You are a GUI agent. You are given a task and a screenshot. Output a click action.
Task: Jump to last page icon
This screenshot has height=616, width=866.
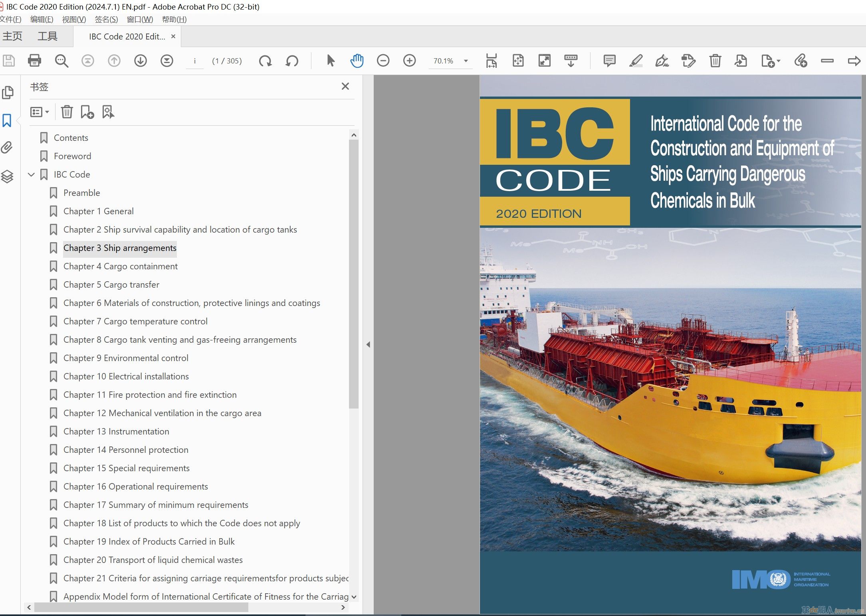pos(167,61)
